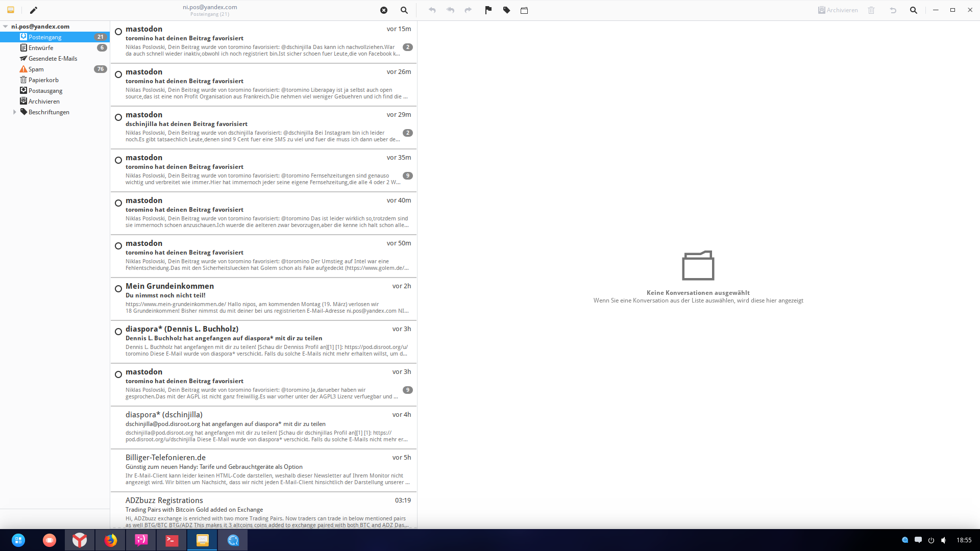Select the Entwürfe folder
The height and width of the screenshot is (551, 980).
pyautogui.click(x=41, y=48)
